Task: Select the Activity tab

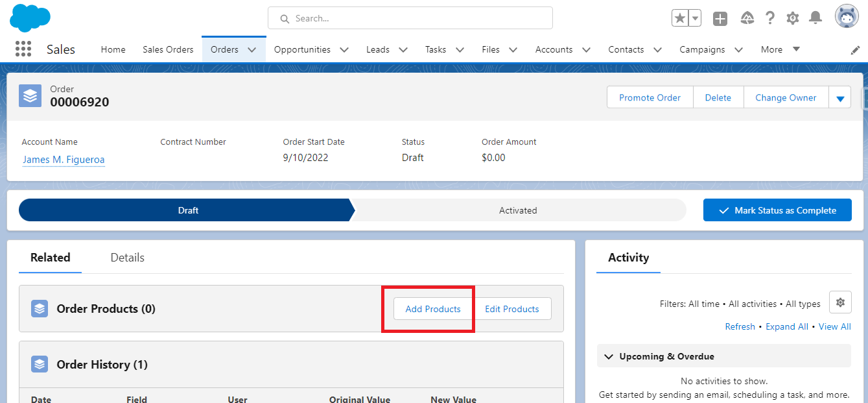Action: [x=629, y=258]
